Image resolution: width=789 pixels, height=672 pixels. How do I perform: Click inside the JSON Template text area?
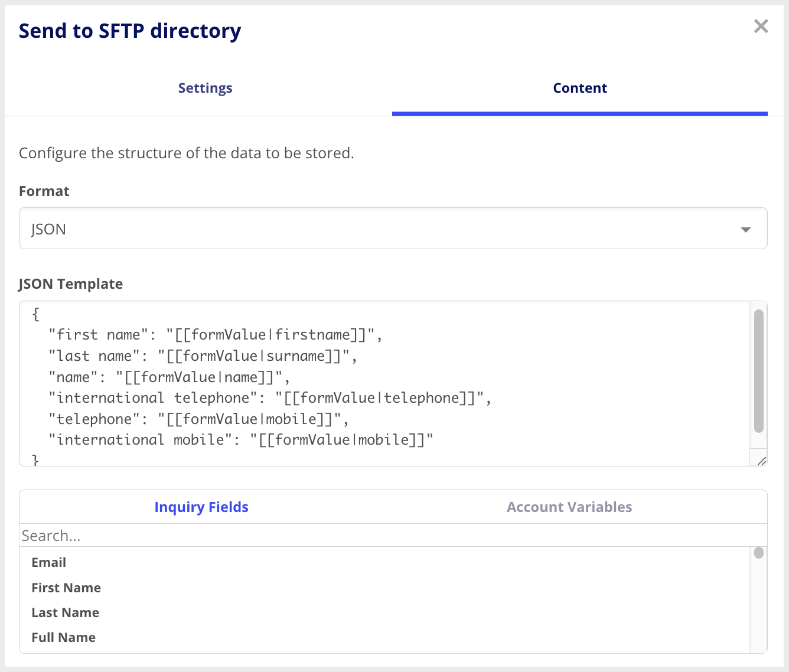(x=384, y=384)
